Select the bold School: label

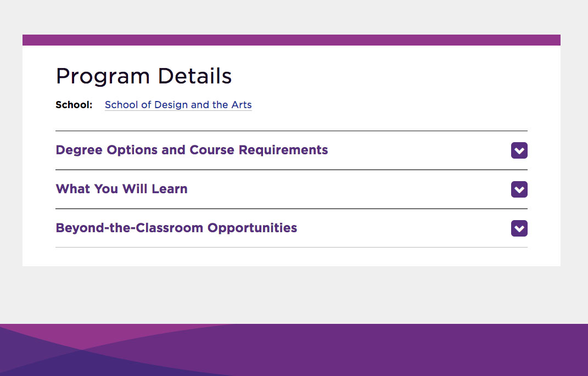pyautogui.click(x=74, y=105)
